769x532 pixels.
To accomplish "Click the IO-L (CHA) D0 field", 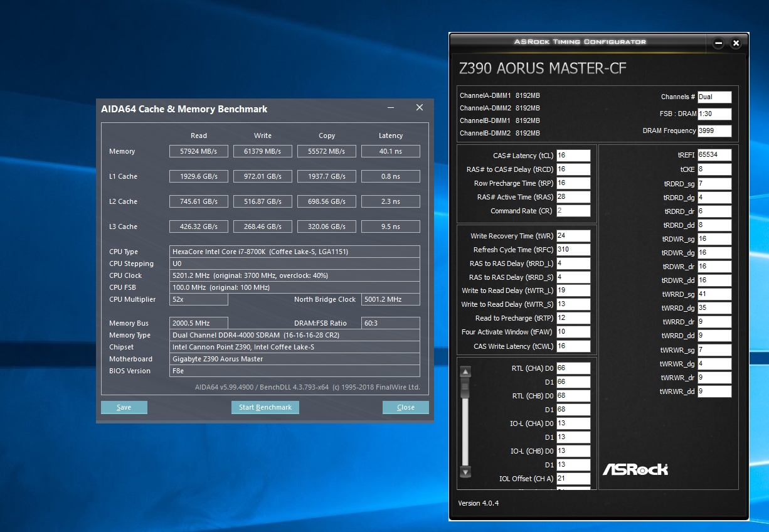I will [573, 423].
